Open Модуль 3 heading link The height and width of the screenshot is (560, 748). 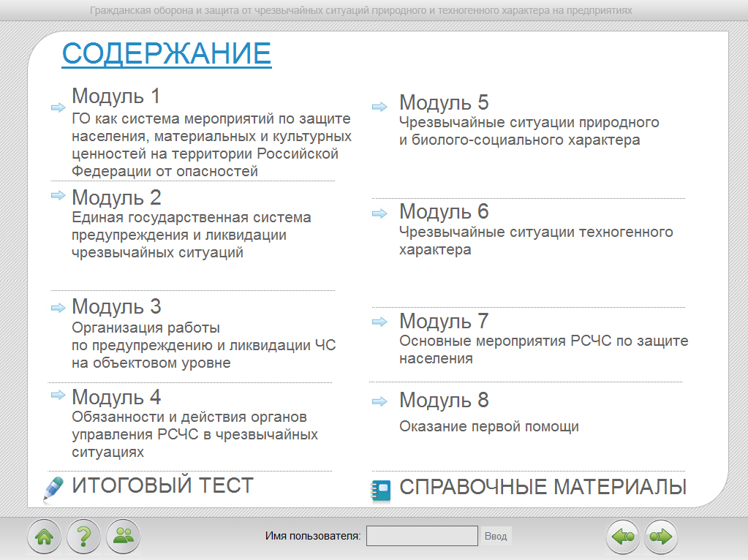point(116,306)
